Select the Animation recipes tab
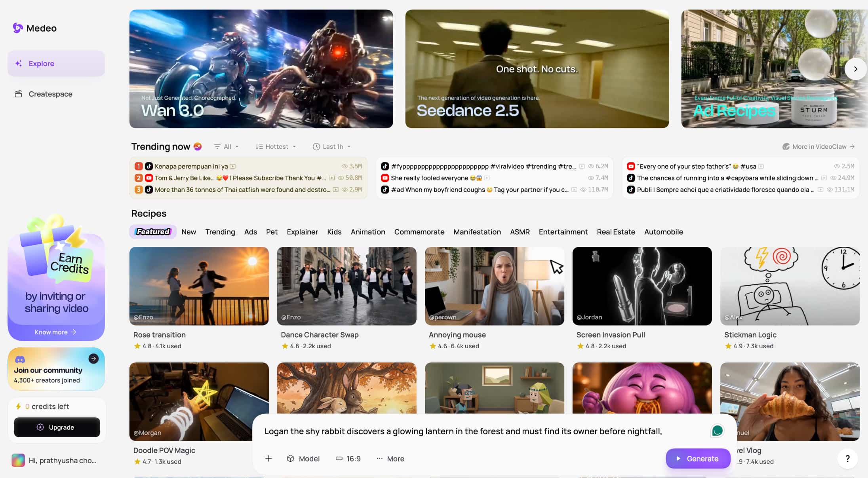 pyautogui.click(x=368, y=232)
